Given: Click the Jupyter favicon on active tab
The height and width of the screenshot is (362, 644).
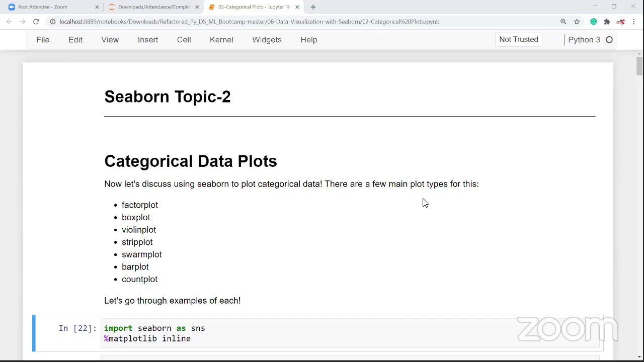Looking at the screenshot, I should (212, 7).
